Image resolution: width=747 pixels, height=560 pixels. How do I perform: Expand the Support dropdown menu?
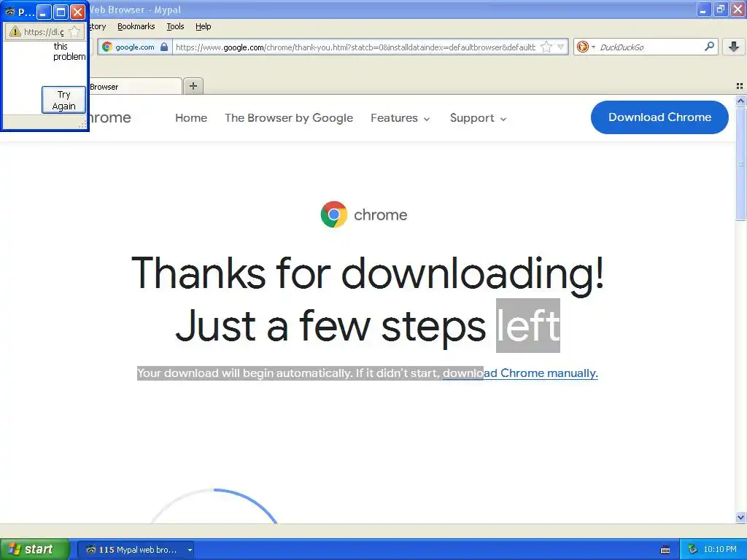coord(478,117)
